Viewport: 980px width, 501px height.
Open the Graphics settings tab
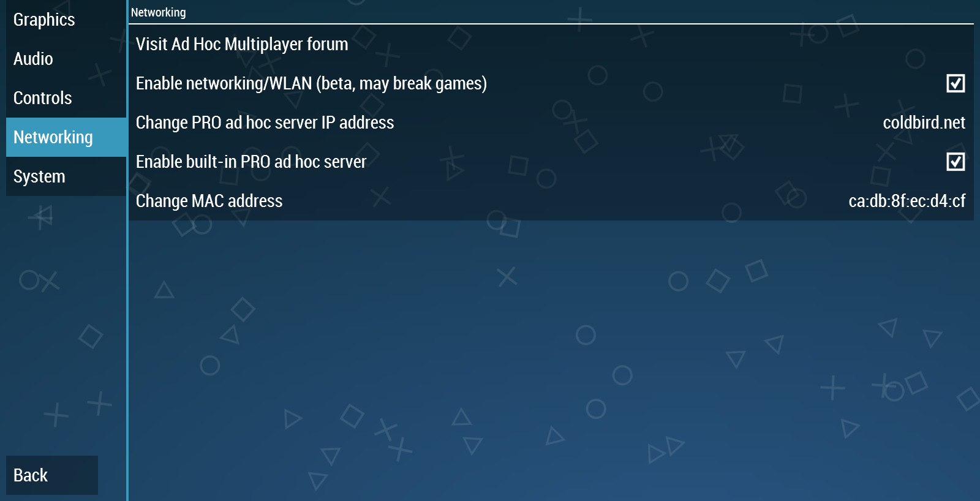coord(66,20)
